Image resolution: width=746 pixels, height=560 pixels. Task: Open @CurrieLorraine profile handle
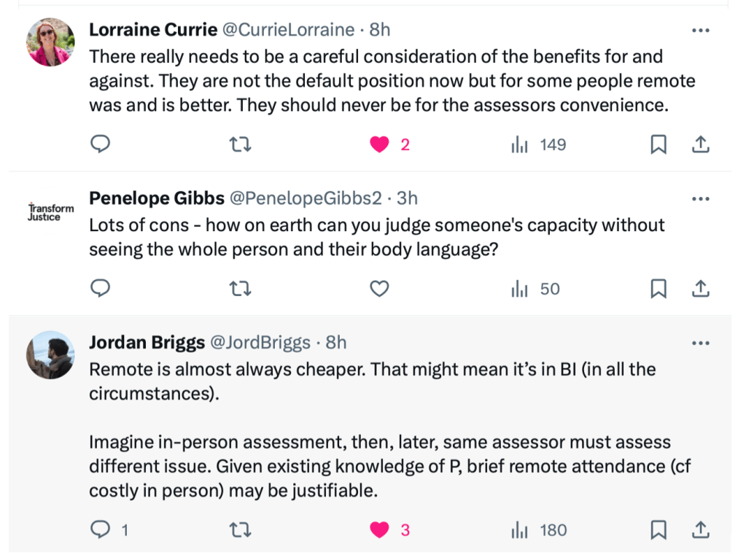(288, 30)
